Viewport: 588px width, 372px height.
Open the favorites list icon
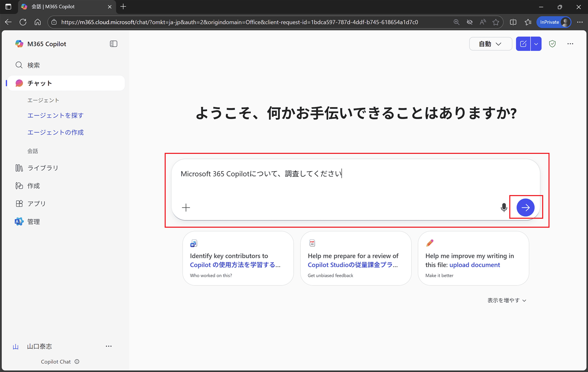(528, 22)
